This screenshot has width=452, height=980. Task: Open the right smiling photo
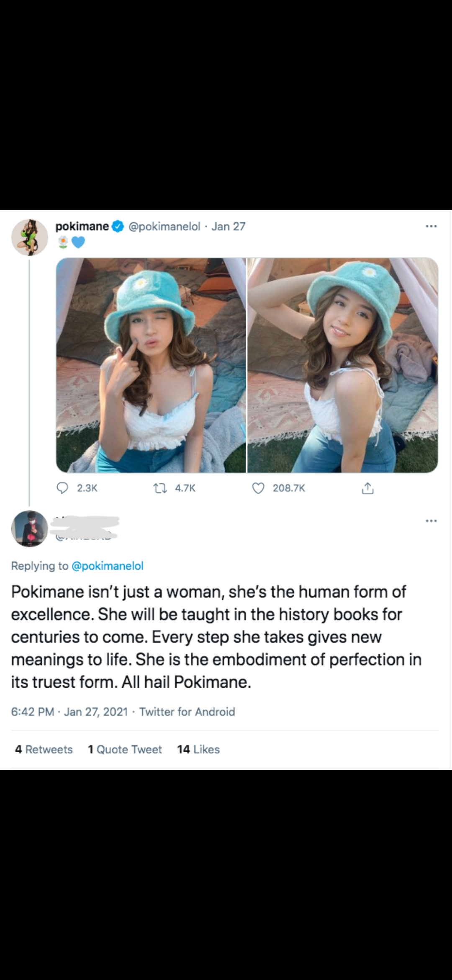point(343,365)
